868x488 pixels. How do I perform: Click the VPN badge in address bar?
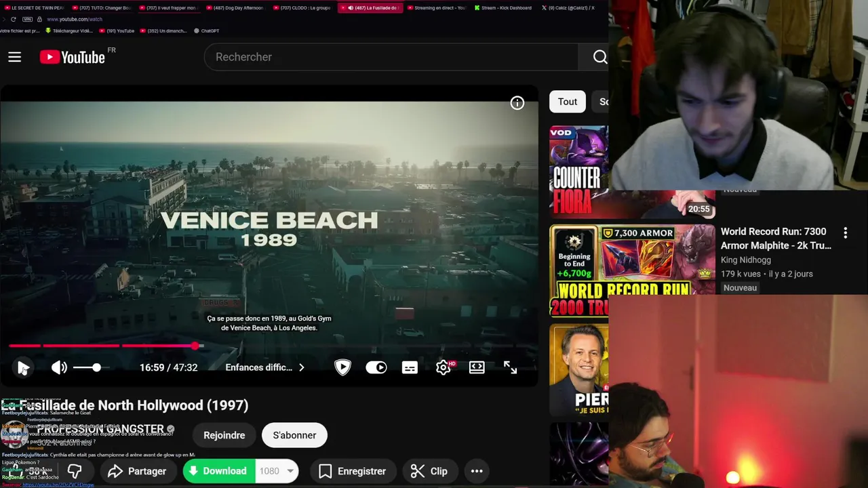click(28, 19)
